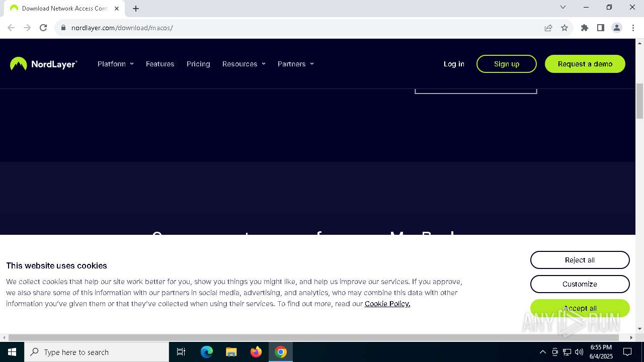Viewport: 644px width, 362px height.
Task: Close the Download Network Access tab
Action: pyautogui.click(x=117, y=9)
